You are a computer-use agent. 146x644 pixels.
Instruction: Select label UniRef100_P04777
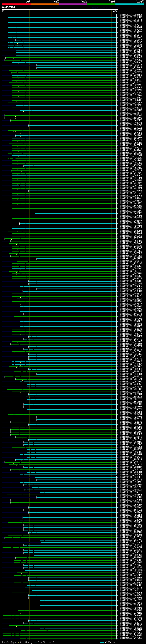(131, 334)
